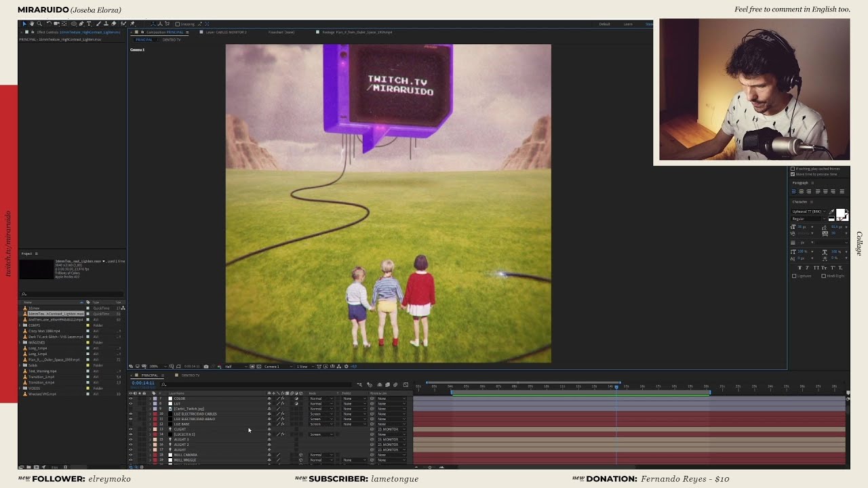Toggle transparency grid in viewer bar
This screenshot has width=868, height=488.
point(259,367)
